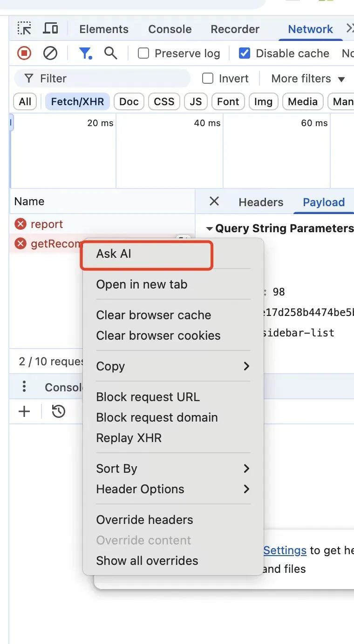The width and height of the screenshot is (354, 644).
Task: Open the console history clock icon
Action: 59,411
